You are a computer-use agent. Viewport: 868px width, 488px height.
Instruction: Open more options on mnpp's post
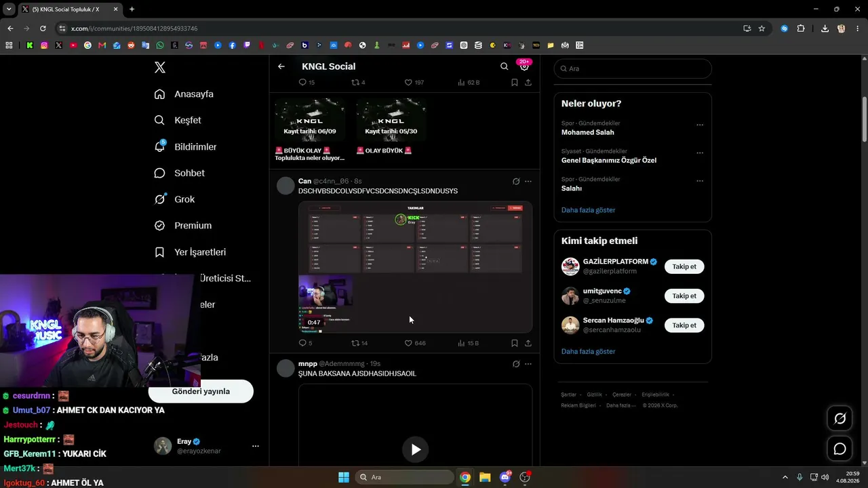[x=528, y=364]
